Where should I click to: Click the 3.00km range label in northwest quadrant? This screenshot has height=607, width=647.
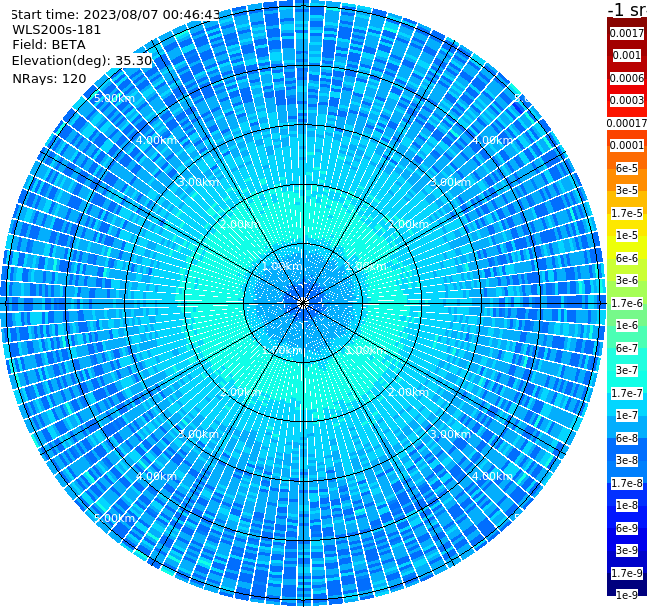coord(198,182)
